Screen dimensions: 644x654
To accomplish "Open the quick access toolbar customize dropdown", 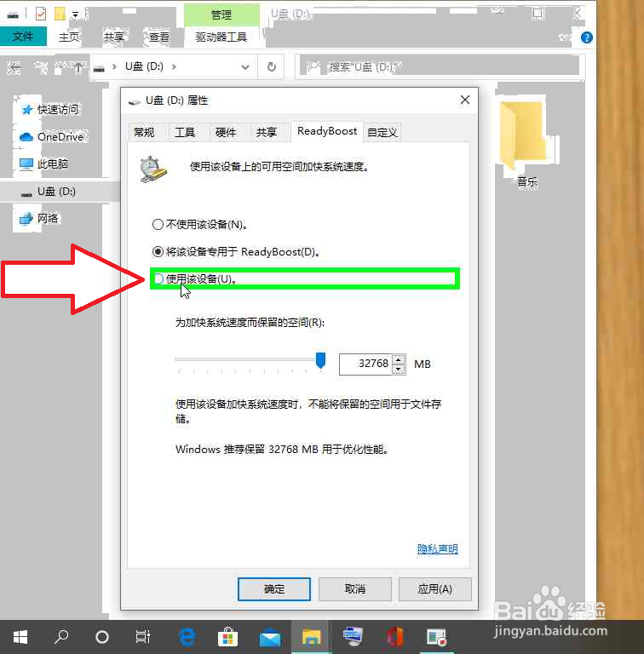I will (76, 15).
